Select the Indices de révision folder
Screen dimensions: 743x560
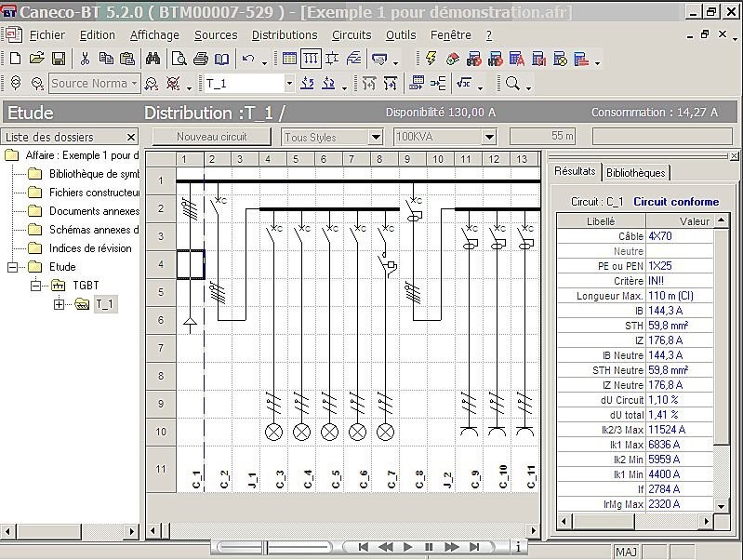[x=90, y=248]
